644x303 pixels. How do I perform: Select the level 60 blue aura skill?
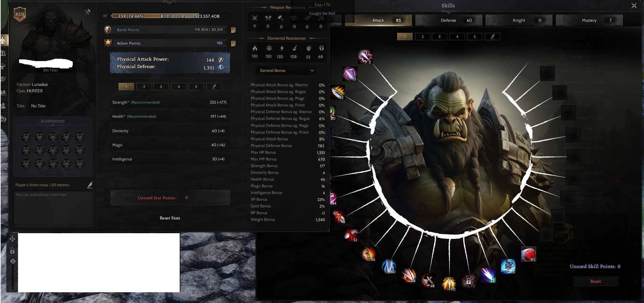[x=389, y=266]
